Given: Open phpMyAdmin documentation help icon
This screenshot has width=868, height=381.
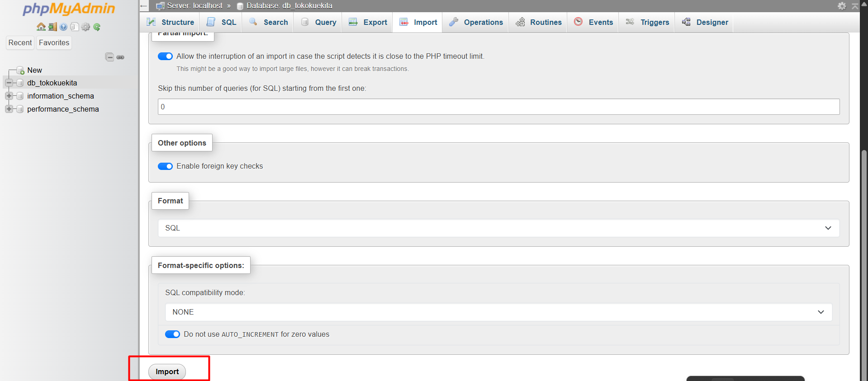Looking at the screenshot, I should click(63, 27).
